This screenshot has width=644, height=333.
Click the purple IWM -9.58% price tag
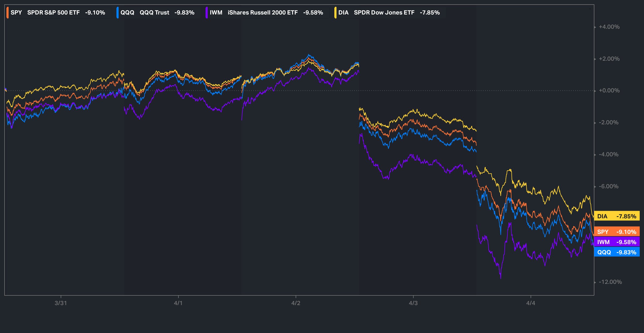[617, 242]
